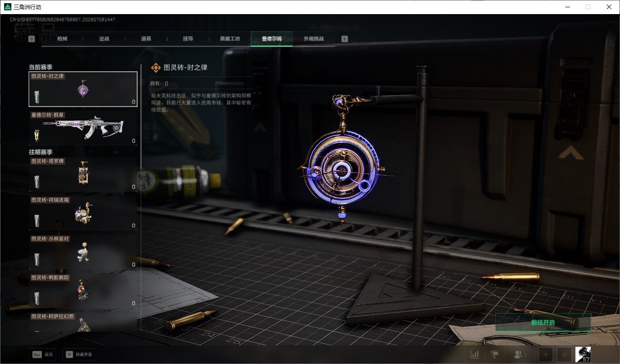
Task: Click the 前往开启 button
Action: pyautogui.click(x=543, y=322)
